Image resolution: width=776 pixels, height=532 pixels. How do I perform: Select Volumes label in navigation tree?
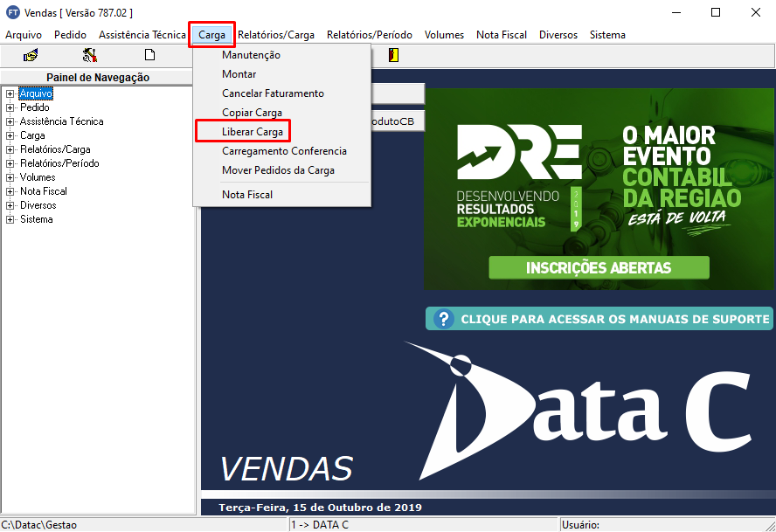[x=38, y=177]
